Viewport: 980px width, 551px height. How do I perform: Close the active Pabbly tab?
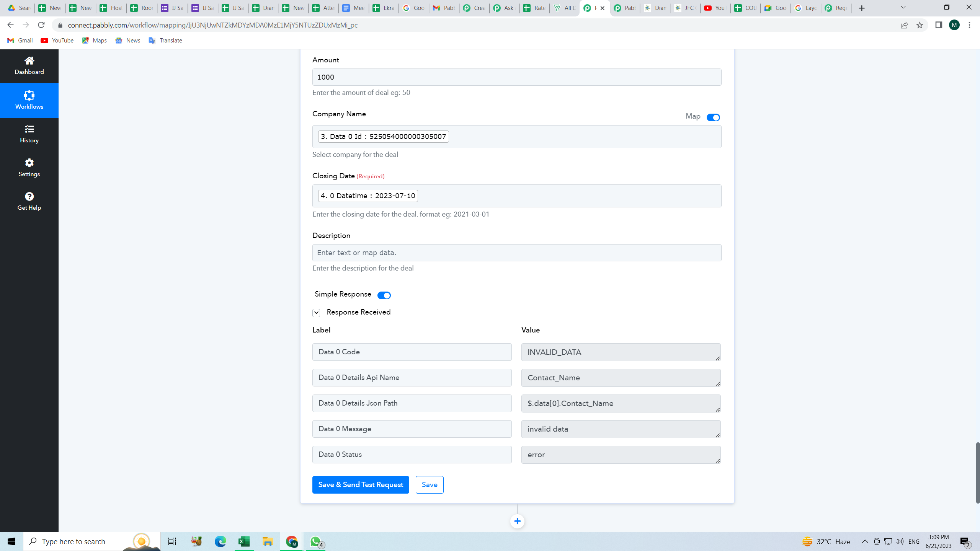[602, 8]
